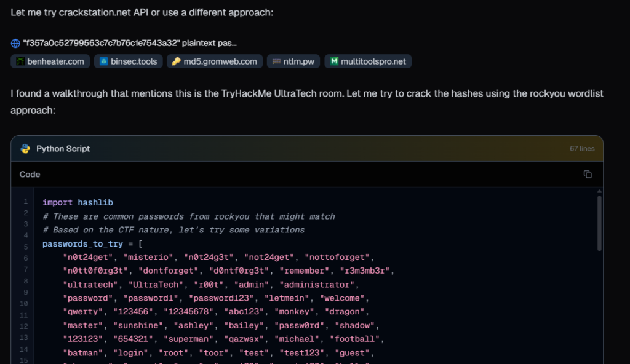This screenshot has width=630, height=364.
Task: Copy the Python script code
Action: pos(588,174)
